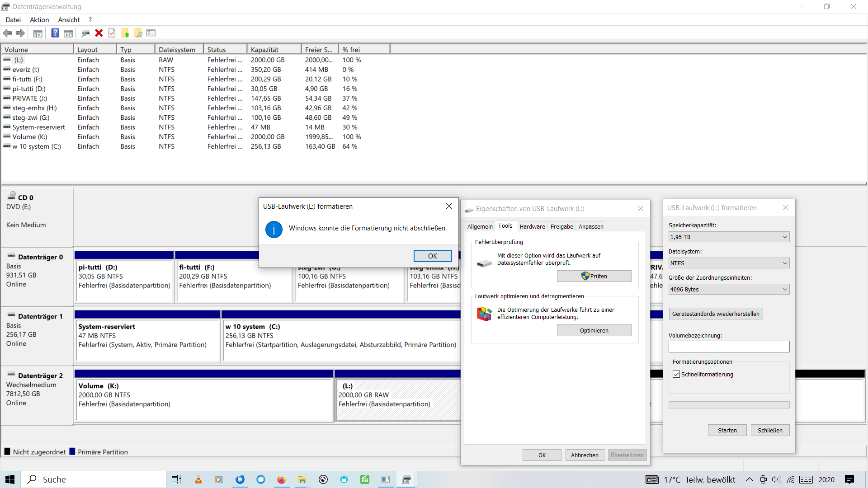Show hidden tray icons chevron
The image size is (868, 488).
749,479
